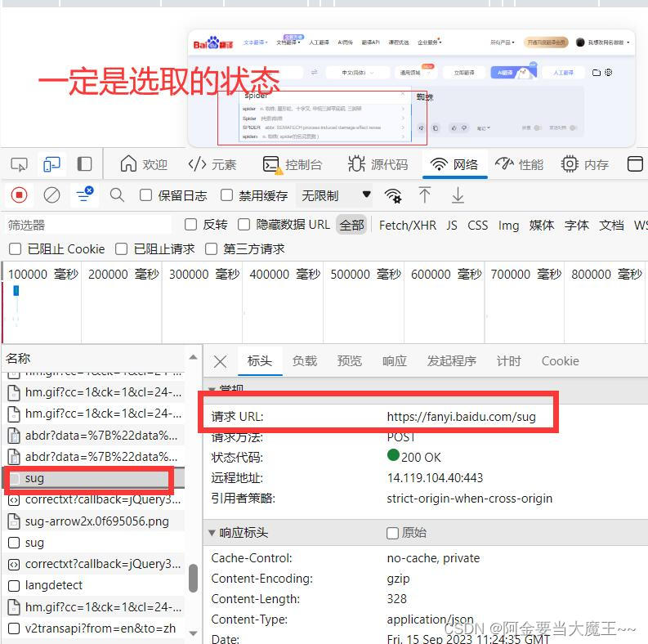648x644 pixels.
Task: Filter requests by media (媒体)
Action: (x=542, y=226)
